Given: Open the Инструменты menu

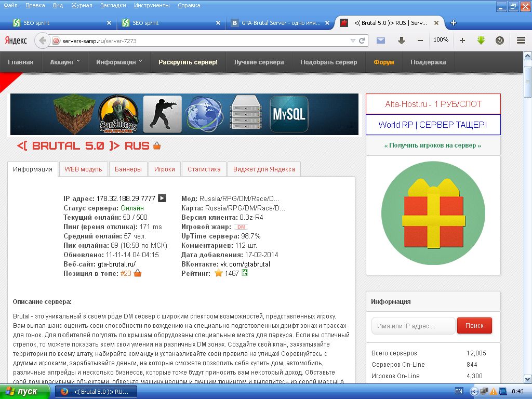Looking at the screenshot, I should tap(152, 5).
